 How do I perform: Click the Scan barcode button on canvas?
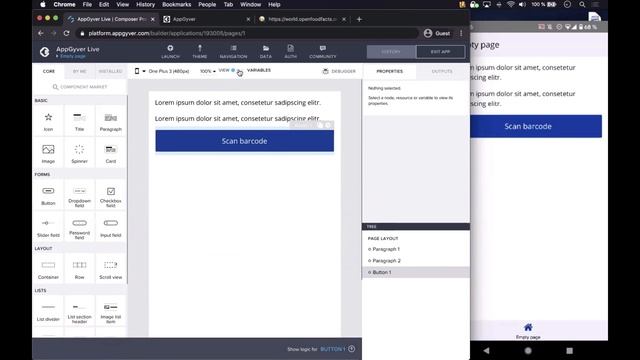pyautogui.click(x=244, y=141)
